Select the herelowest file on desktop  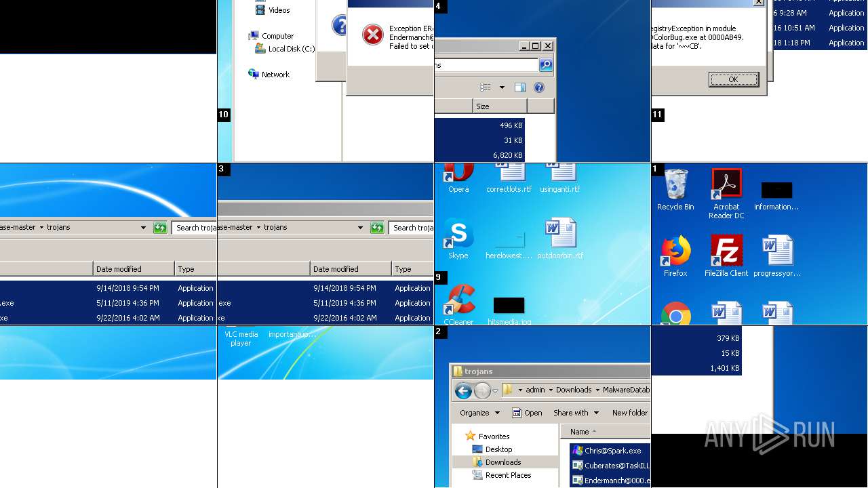pos(509,244)
